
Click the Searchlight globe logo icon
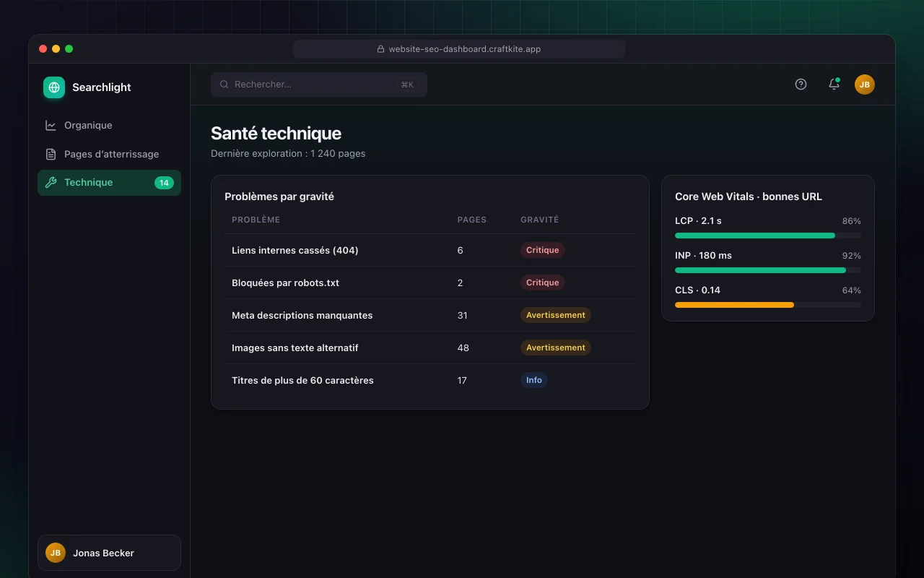[54, 87]
